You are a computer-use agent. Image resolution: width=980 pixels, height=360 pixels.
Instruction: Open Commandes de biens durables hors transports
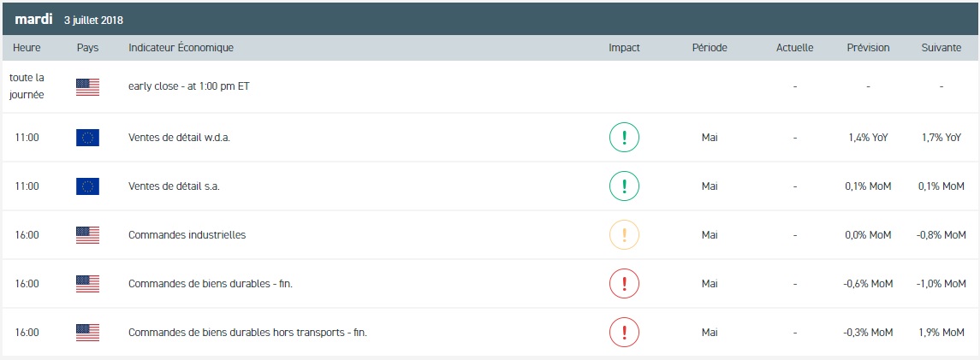pos(247,333)
